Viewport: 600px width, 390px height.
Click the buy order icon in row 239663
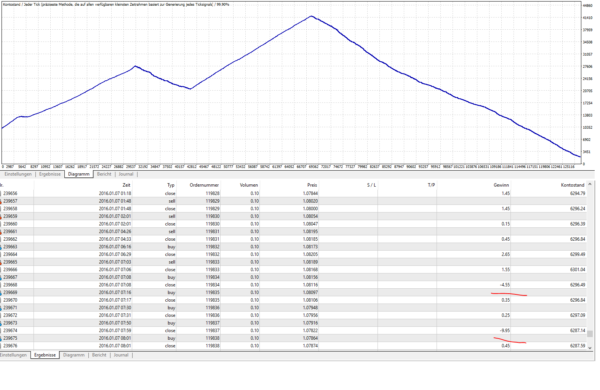(1, 247)
